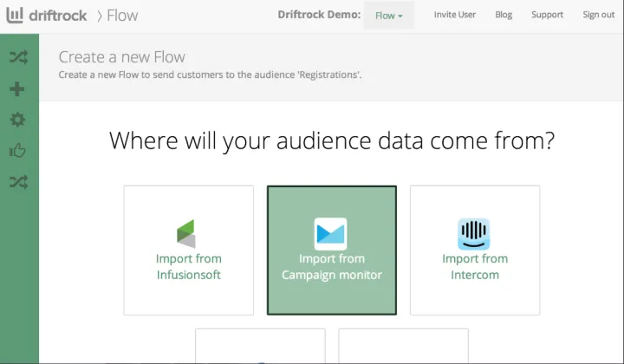The width and height of the screenshot is (624, 364).
Task: Click the Intercom logo icon
Action: tap(473, 234)
